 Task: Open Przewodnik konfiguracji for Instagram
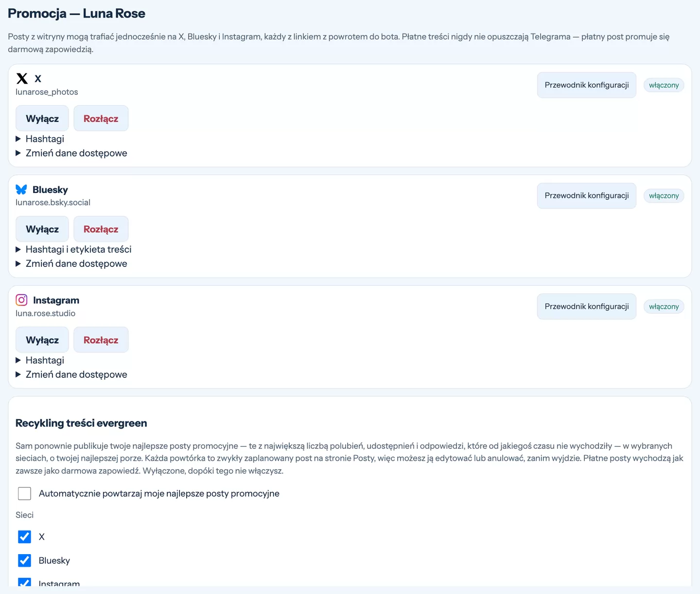point(587,306)
